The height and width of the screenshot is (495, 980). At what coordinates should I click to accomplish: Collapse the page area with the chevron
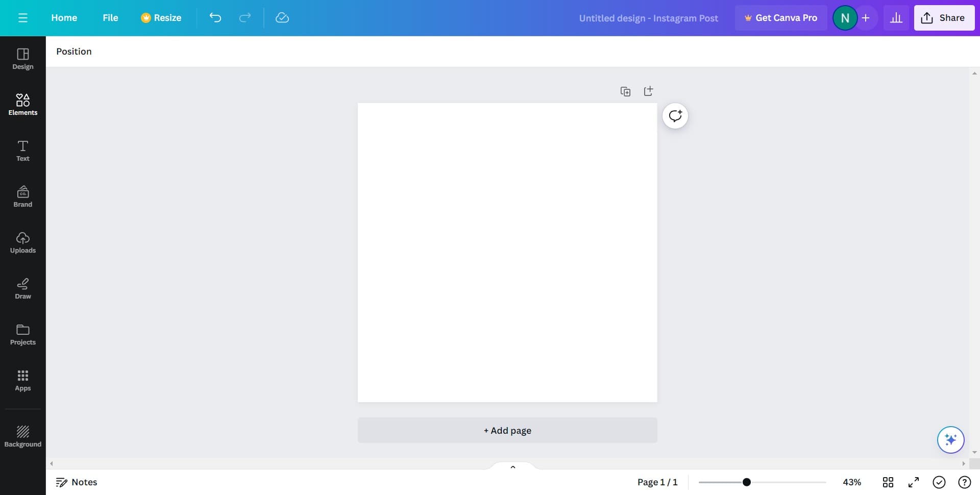(512, 466)
